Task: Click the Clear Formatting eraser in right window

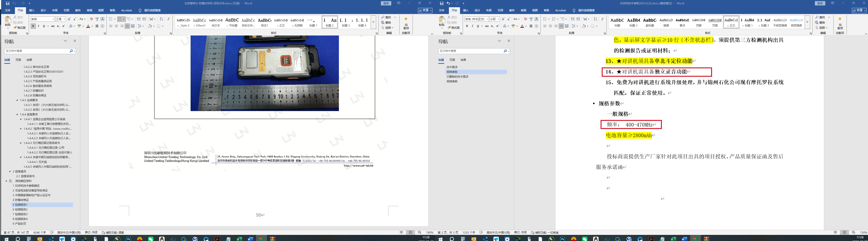Action: [x=526, y=19]
